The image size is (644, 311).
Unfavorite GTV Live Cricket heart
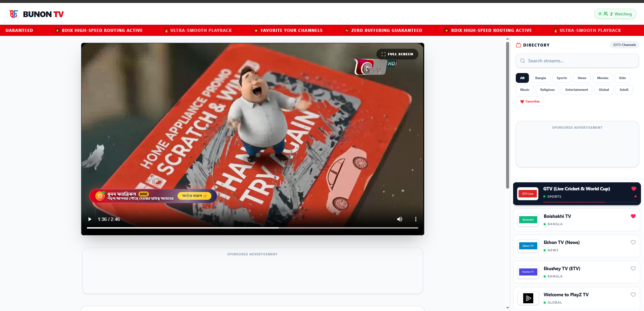coord(634,189)
